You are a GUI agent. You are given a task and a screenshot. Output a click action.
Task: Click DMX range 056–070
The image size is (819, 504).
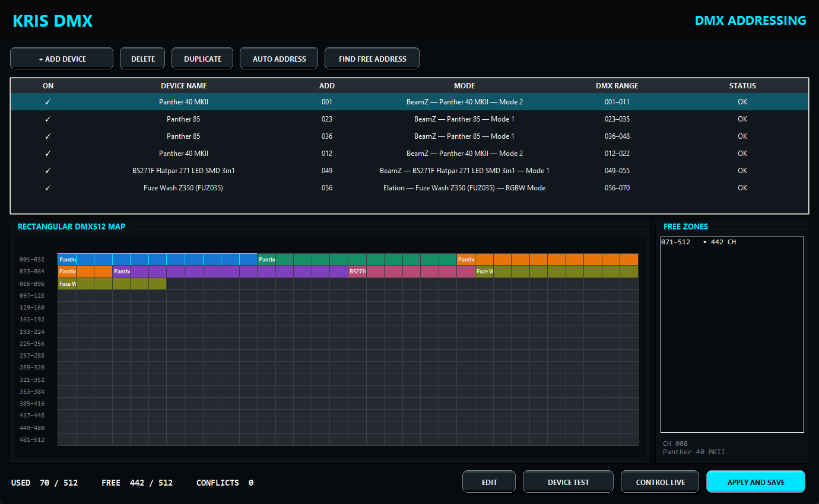coord(617,188)
